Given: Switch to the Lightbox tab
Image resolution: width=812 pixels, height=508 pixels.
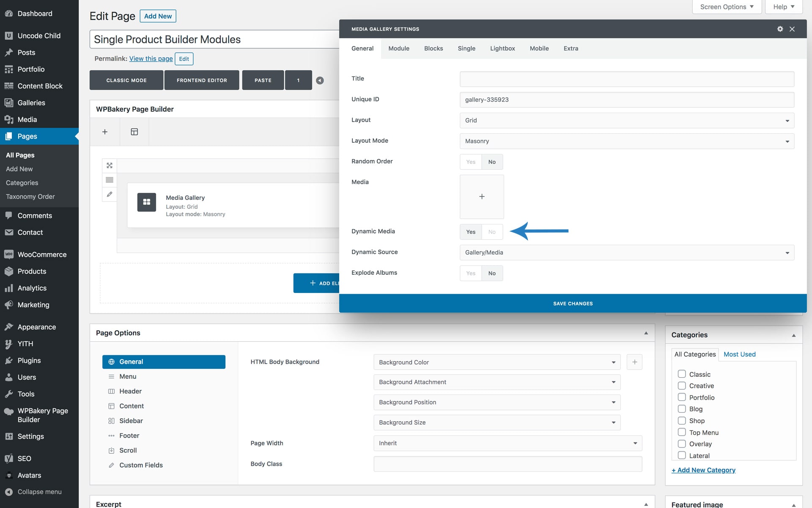Looking at the screenshot, I should [x=502, y=48].
